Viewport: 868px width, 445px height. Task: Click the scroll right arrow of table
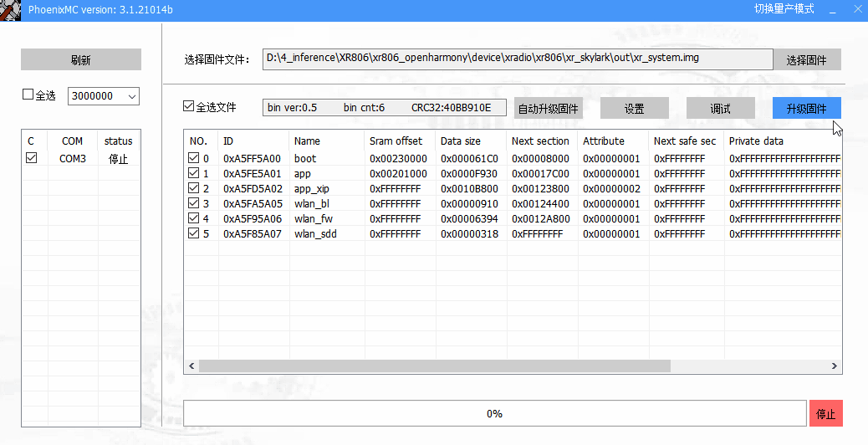[x=835, y=366]
